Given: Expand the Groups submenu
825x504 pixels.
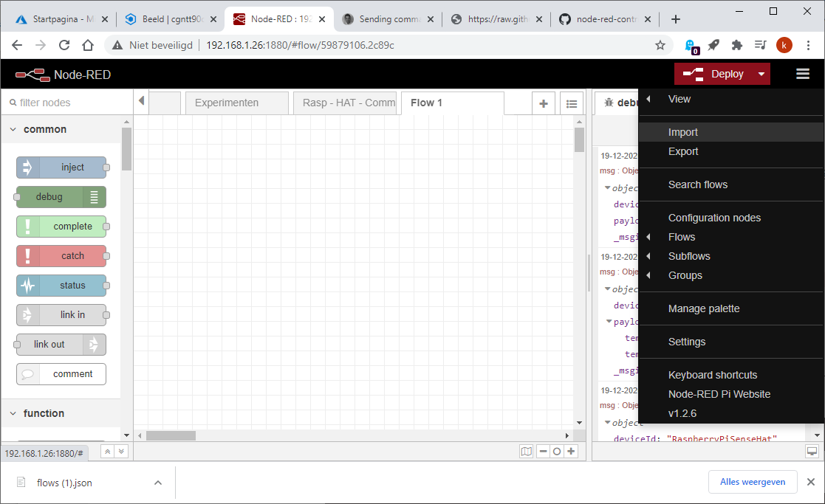Looking at the screenshot, I should tap(731, 275).
